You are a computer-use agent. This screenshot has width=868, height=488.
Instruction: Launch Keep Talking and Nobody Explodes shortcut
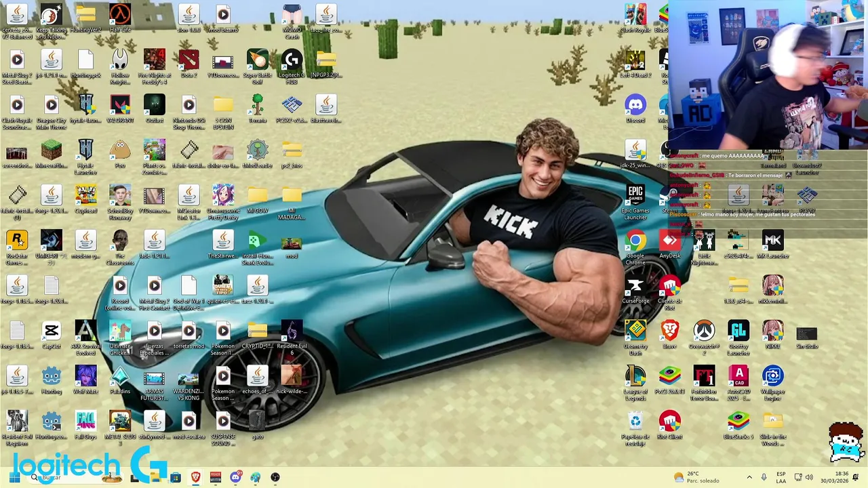pos(51,15)
